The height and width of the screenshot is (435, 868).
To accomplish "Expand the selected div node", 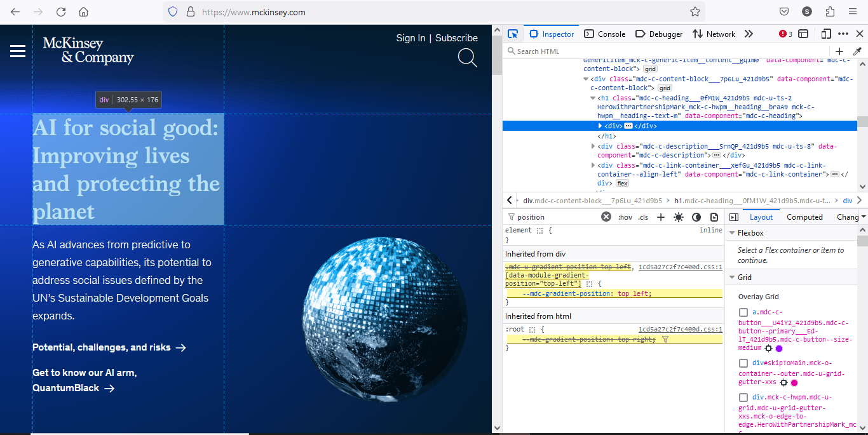I will click(600, 126).
